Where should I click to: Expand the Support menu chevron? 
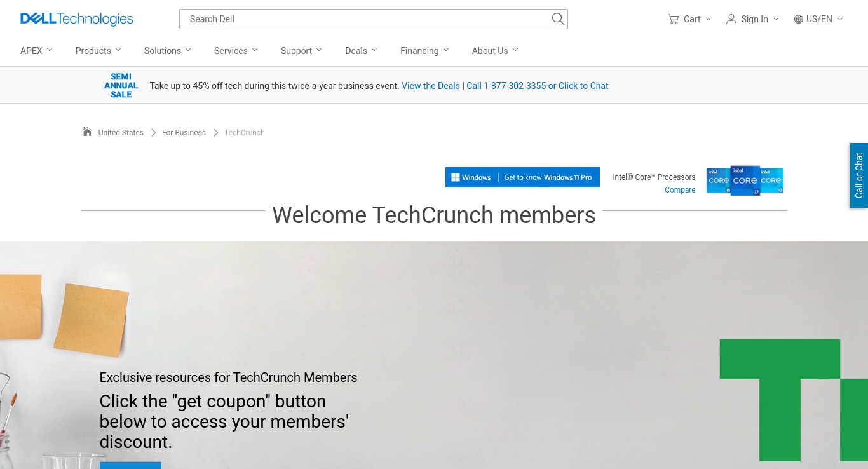tap(319, 50)
